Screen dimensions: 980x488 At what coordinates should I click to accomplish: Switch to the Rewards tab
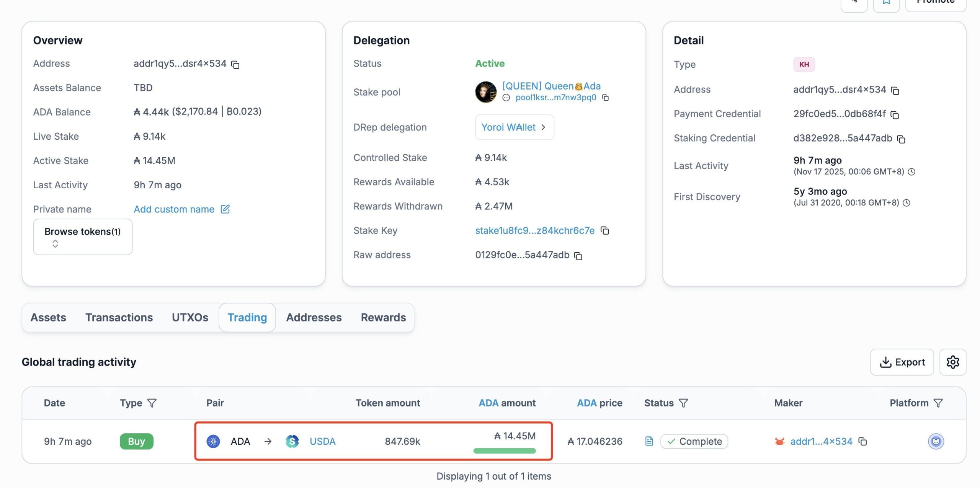(383, 317)
